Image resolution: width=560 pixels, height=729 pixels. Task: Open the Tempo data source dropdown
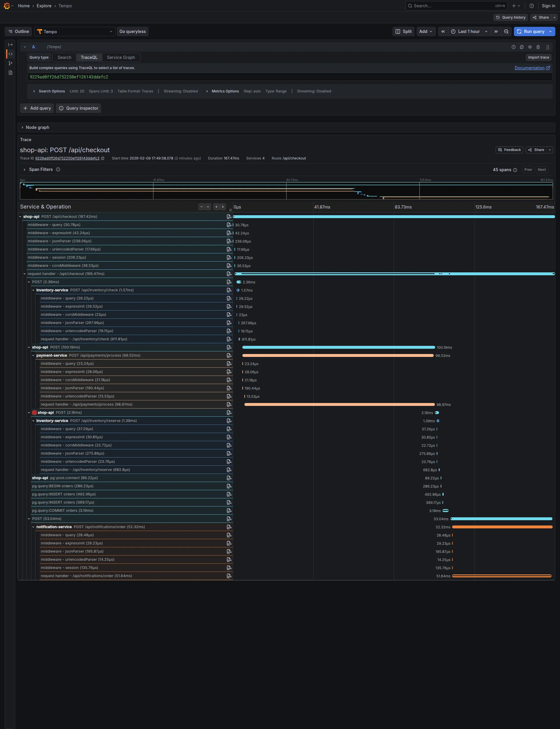75,31
